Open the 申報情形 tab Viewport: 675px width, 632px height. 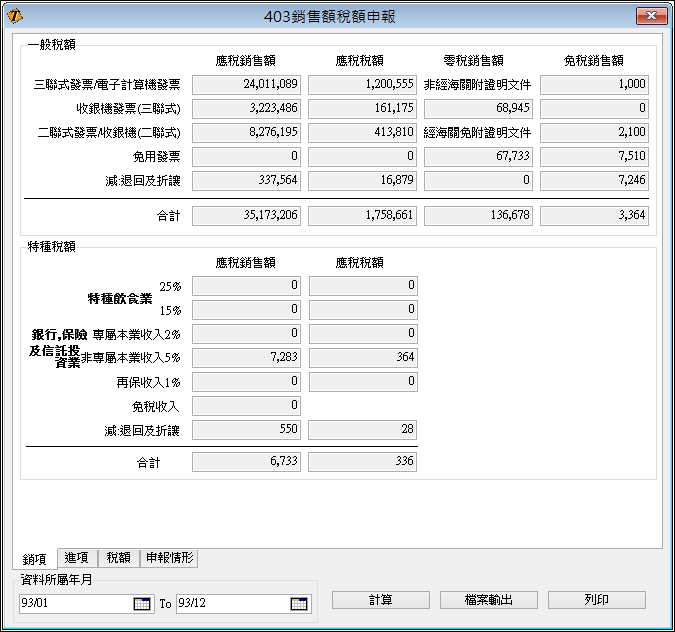click(x=169, y=558)
